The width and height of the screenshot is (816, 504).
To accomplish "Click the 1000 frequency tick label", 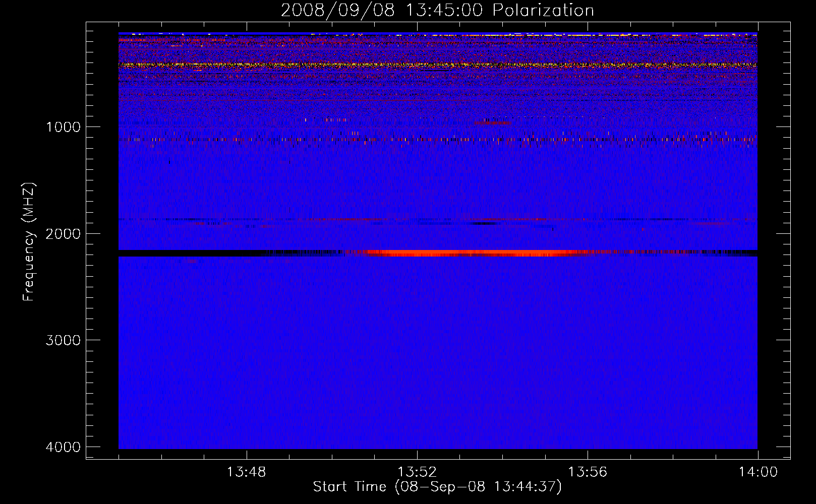I will coord(63,127).
